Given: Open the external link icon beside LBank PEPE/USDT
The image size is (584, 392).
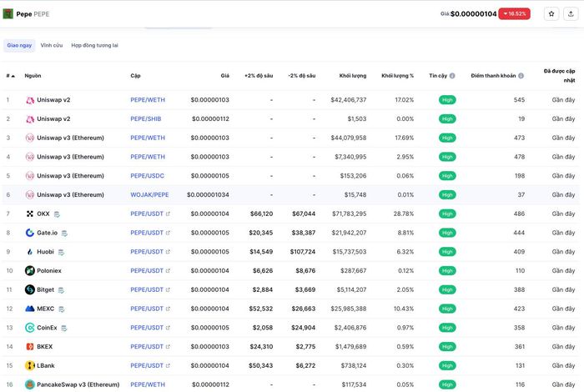Looking at the screenshot, I should click(x=168, y=365).
